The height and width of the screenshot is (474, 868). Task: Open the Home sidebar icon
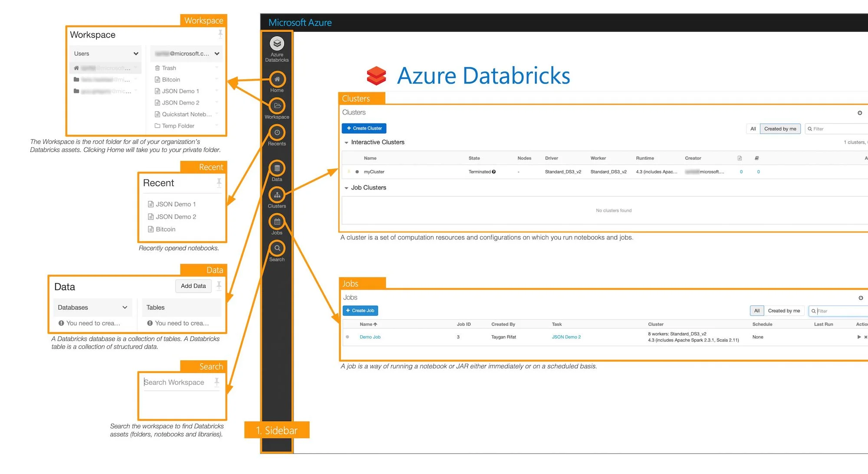tap(277, 79)
